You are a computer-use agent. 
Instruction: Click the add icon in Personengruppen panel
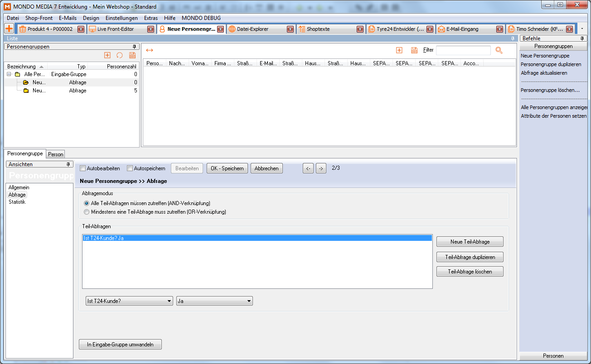click(x=107, y=55)
